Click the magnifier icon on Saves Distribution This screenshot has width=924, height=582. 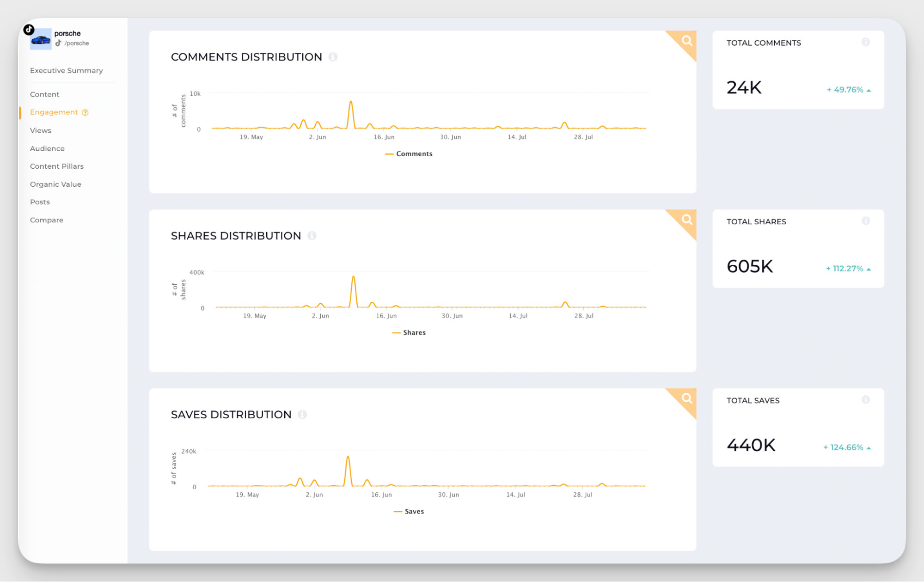click(x=687, y=398)
